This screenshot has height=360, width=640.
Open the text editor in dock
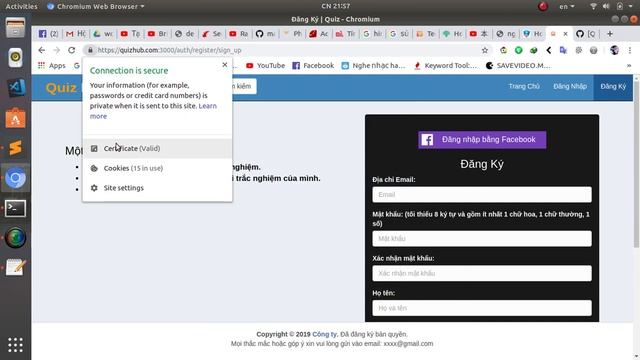coord(16,268)
